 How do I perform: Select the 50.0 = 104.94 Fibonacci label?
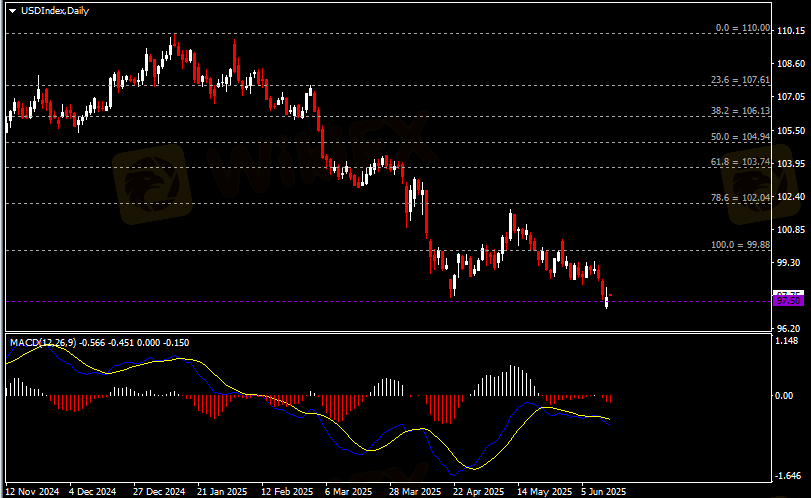point(740,137)
